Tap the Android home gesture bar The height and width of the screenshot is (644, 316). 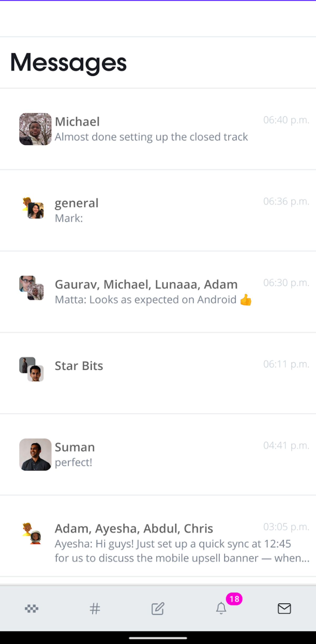[x=158, y=638]
